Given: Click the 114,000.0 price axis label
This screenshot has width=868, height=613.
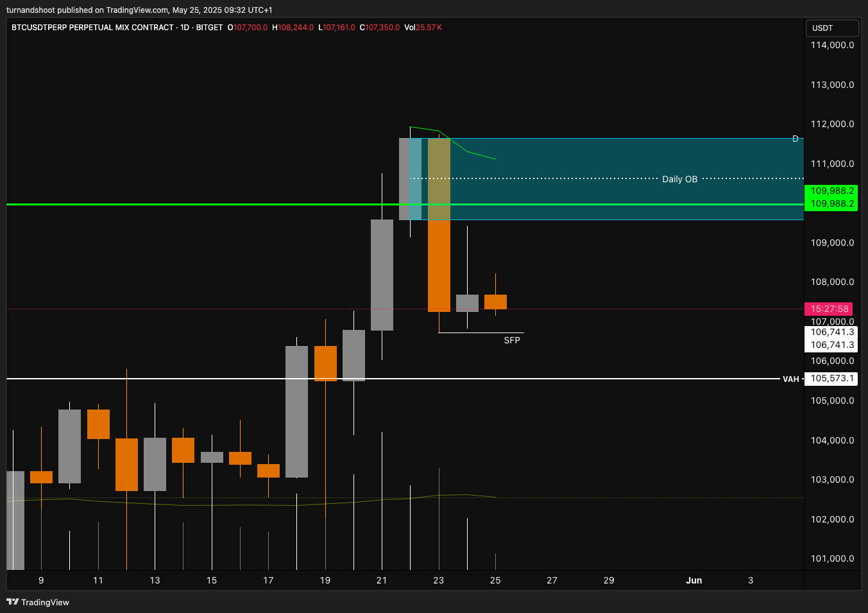Looking at the screenshot, I should tap(832, 45).
